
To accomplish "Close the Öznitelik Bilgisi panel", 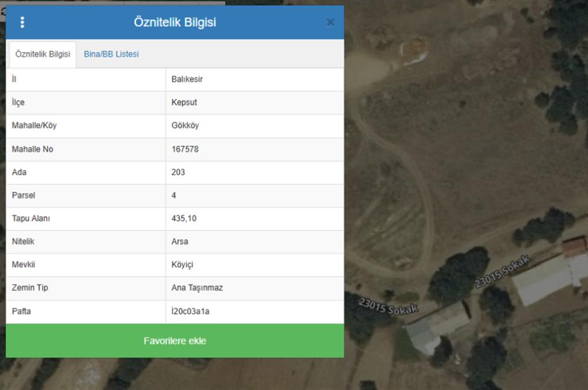I will (330, 22).
